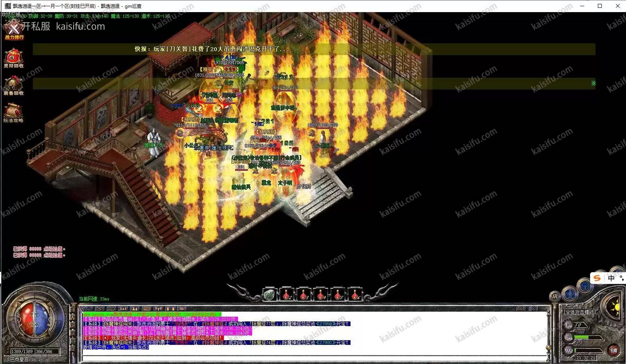Click the second chat toolbar refresh icon
Screen dimensions: 626x364
(x=99, y=309)
